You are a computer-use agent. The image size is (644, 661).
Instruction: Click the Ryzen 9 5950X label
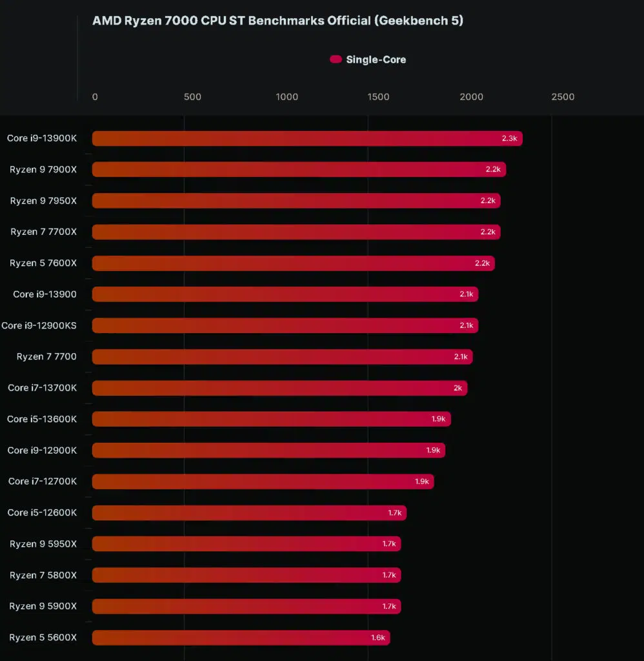click(43, 544)
